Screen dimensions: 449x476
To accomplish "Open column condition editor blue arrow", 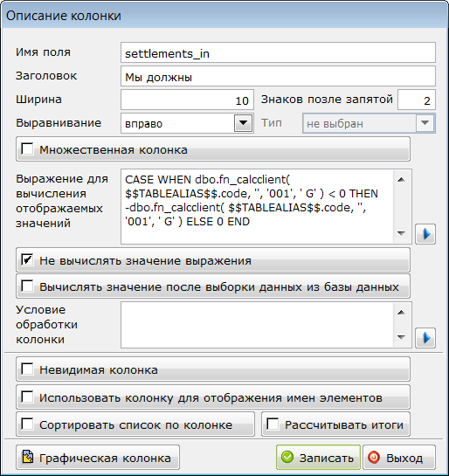I will point(425,338).
